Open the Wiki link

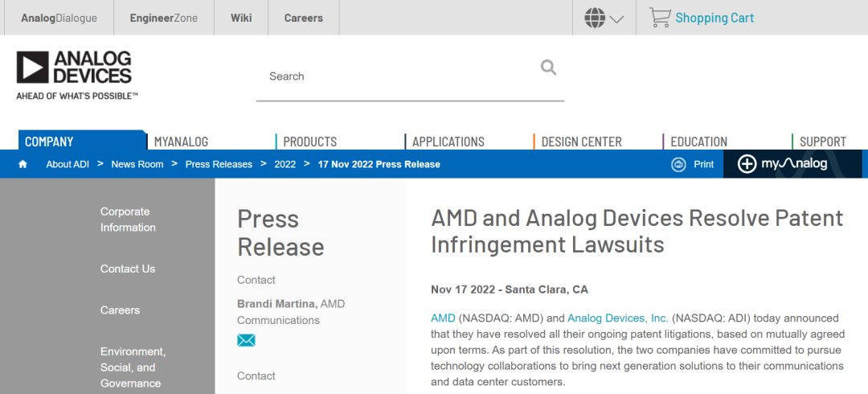coord(241,18)
